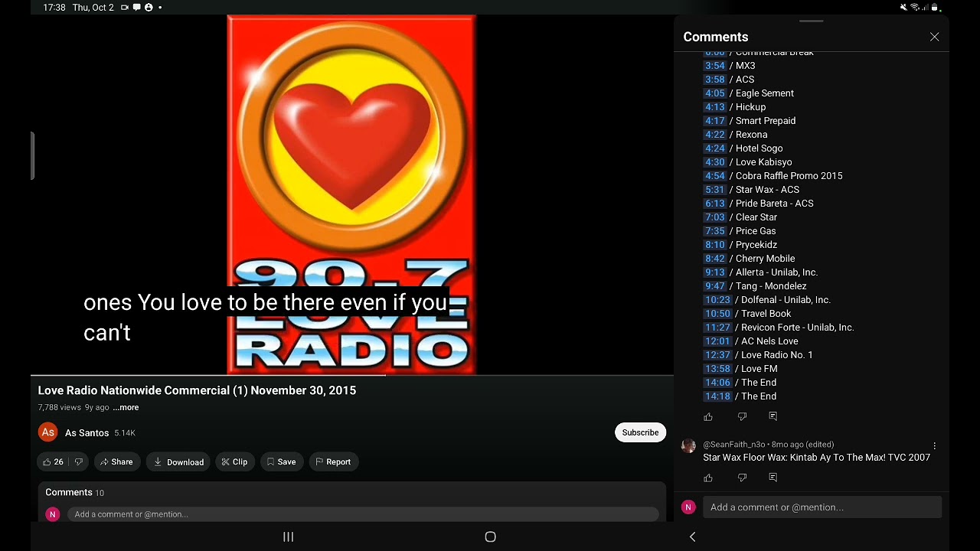The image size is (980, 551).
Task: Add a comment field in Comments panel
Action: pyautogui.click(x=822, y=507)
